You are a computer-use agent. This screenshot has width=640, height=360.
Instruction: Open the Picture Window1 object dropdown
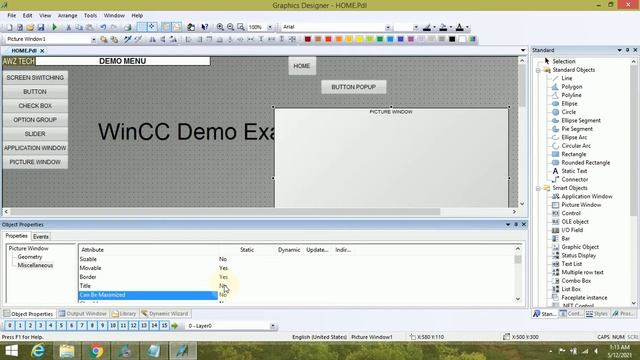tap(93, 39)
